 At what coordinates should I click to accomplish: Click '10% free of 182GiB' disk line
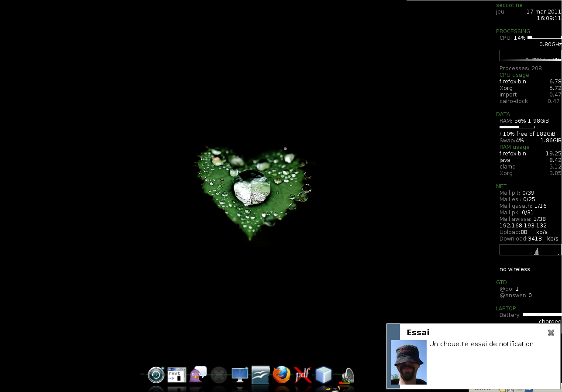point(528,134)
